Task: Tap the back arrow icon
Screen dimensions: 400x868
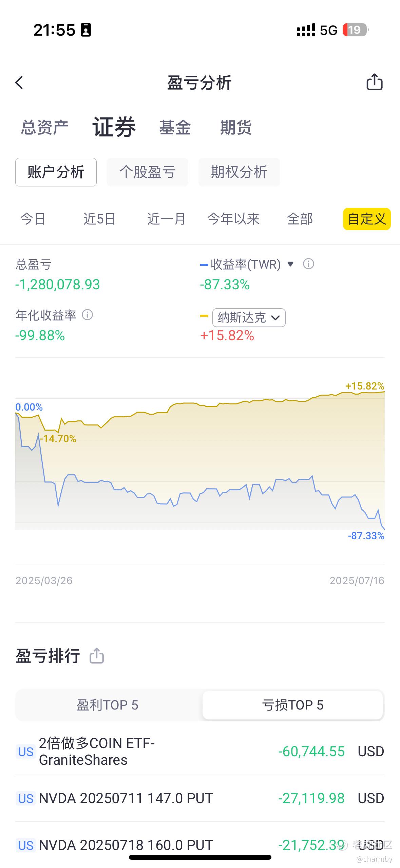Action: pyautogui.click(x=19, y=83)
